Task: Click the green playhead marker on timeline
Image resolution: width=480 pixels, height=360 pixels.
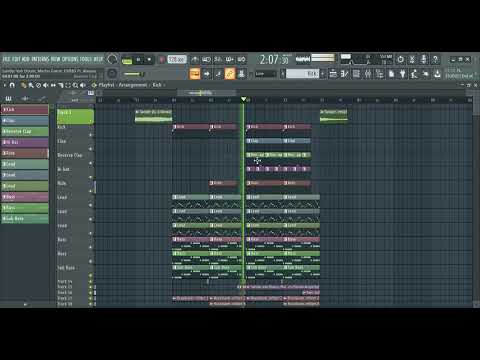Action: 244,99
